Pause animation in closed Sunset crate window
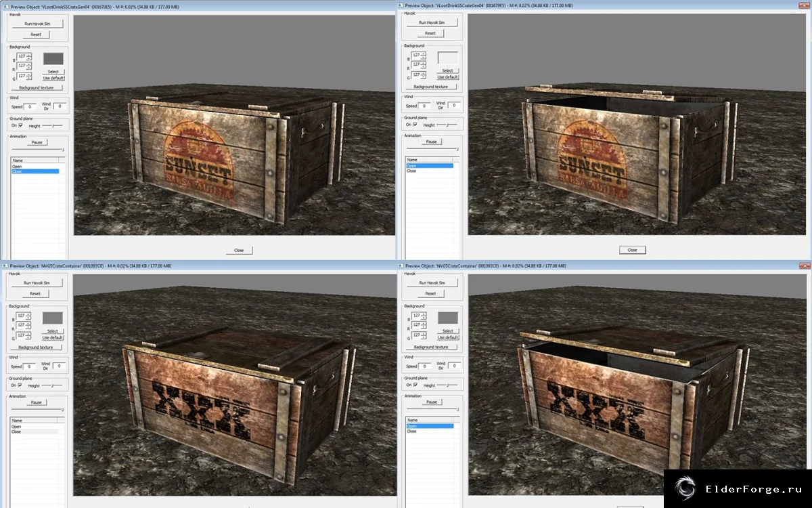 [x=37, y=143]
